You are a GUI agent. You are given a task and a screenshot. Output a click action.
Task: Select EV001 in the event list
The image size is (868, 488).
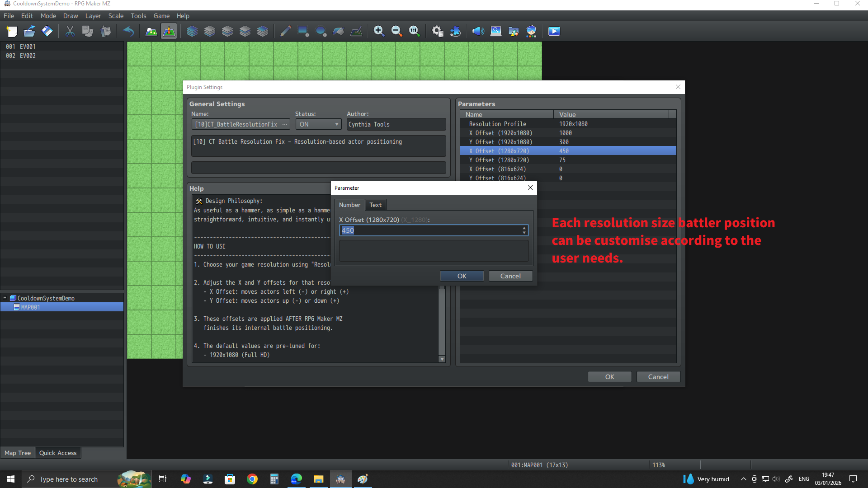coord(62,47)
